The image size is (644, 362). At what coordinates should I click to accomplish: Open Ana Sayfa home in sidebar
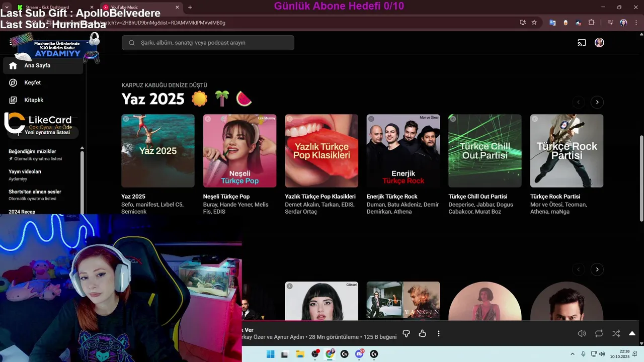pyautogui.click(x=43, y=65)
